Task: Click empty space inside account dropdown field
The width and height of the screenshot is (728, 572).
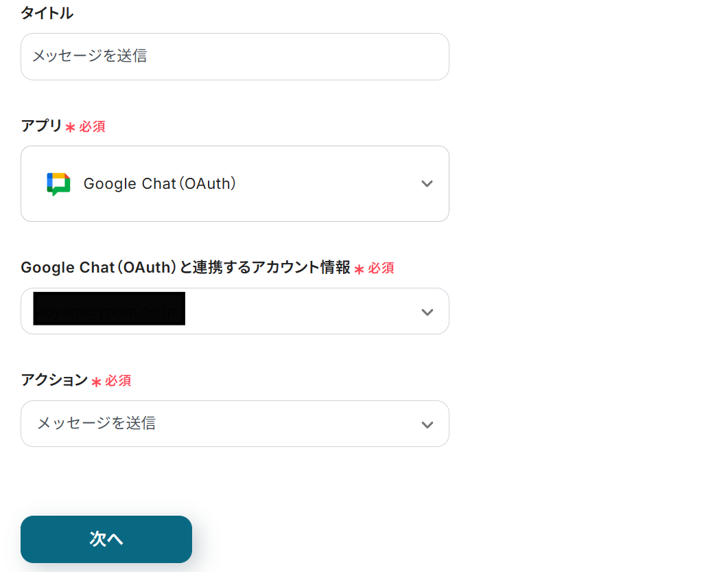Action: [302, 312]
